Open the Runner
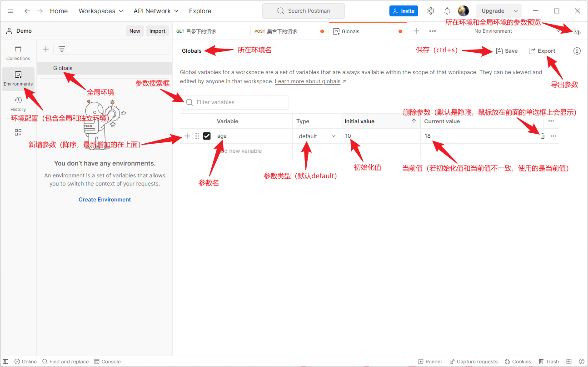 click(x=430, y=362)
